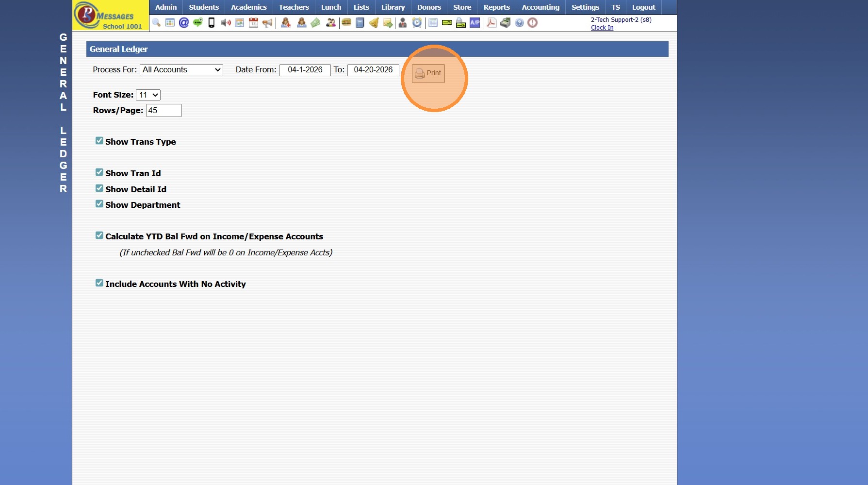868x485 pixels.
Task: Click the magnifying glass search icon
Action: (x=156, y=23)
